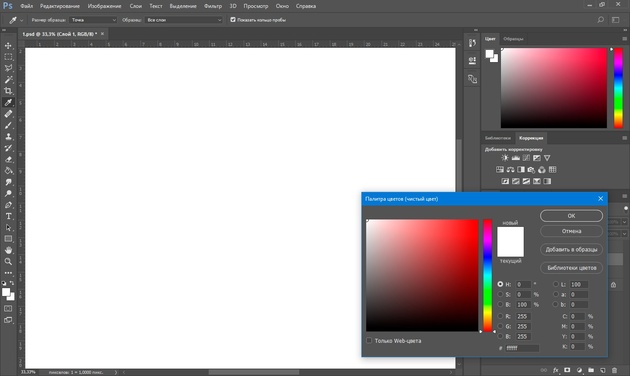Select the Hand tool

pos(8,250)
